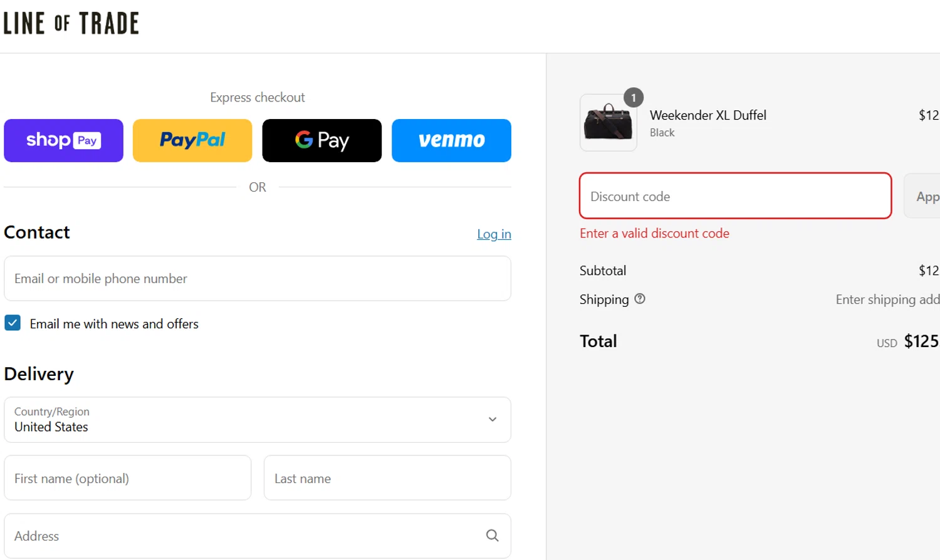Click the Line of Trade logo
Image resolution: width=940 pixels, height=560 pixels.
[x=71, y=23]
